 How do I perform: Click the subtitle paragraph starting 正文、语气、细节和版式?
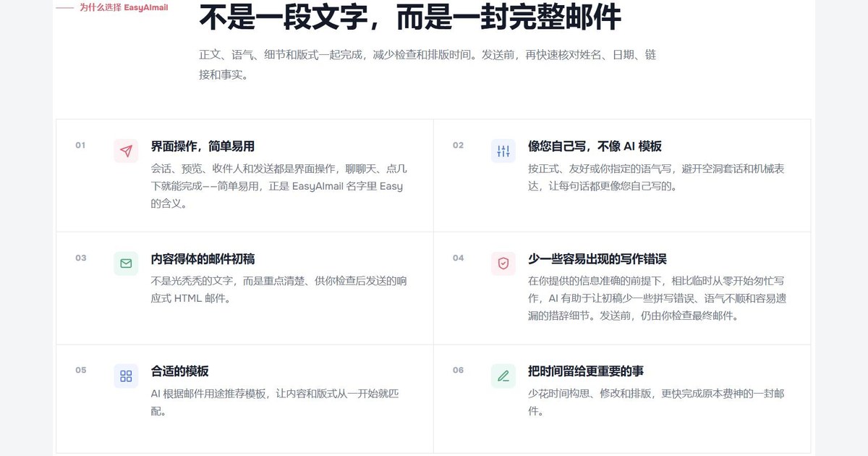(427, 64)
